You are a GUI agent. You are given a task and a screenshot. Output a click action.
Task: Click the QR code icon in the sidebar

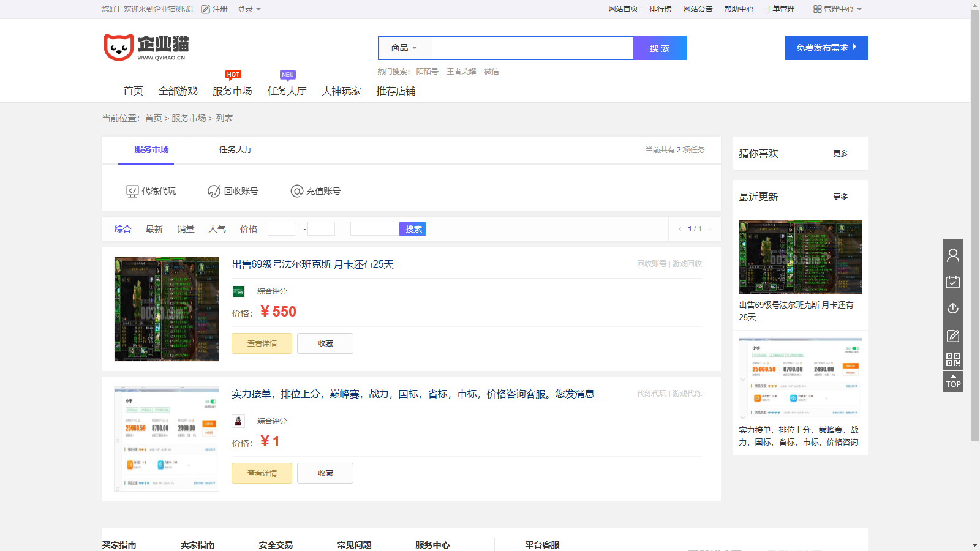(953, 360)
